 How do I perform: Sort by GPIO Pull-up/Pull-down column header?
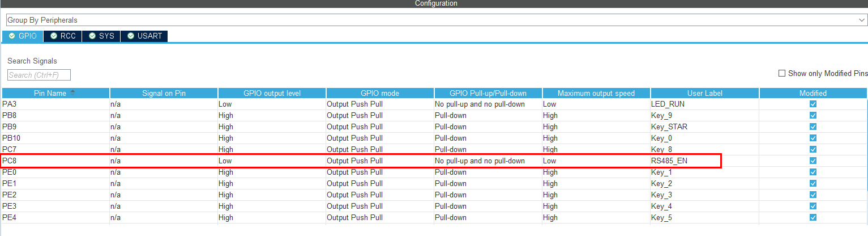tap(488, 93)
